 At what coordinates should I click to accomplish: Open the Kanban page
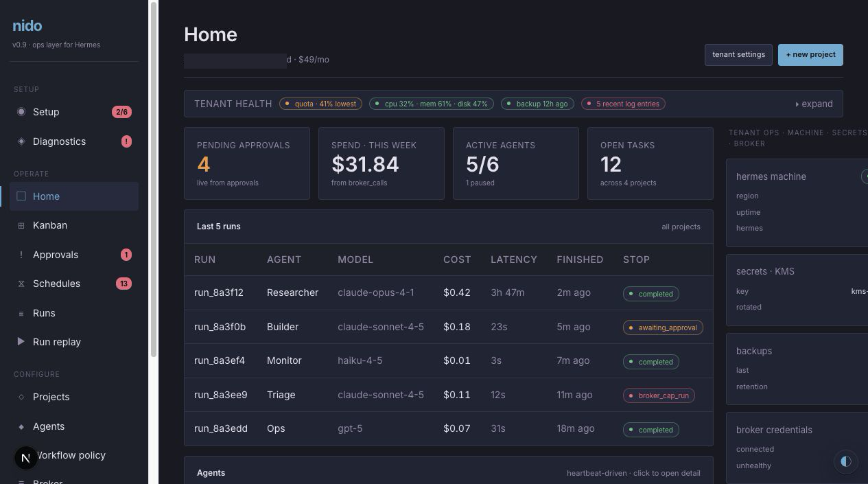coord(74,225)
